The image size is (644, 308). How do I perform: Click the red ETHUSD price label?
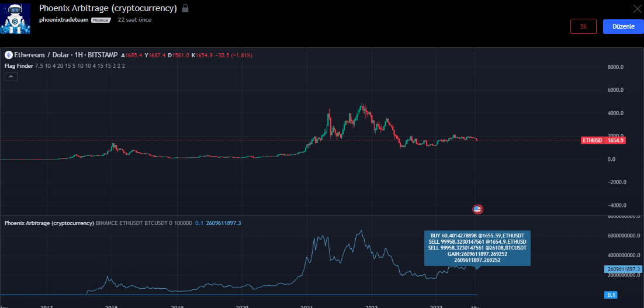[x=593, y=140]
